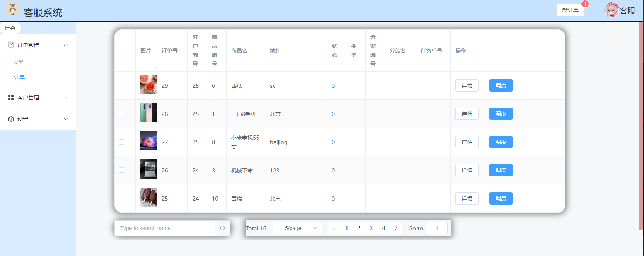The width and height of the screenshot is (644, 256).
Task: Focus the 'Type to search name' field
Action: [165, 228]
